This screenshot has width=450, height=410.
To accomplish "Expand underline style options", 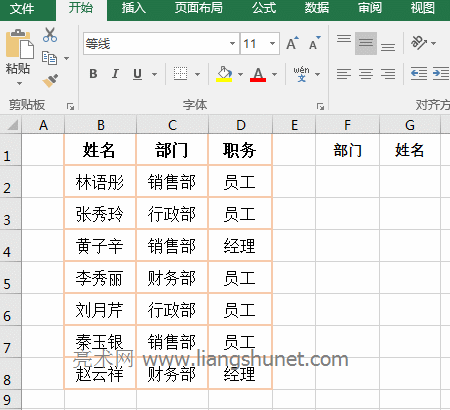I will 154,74.
